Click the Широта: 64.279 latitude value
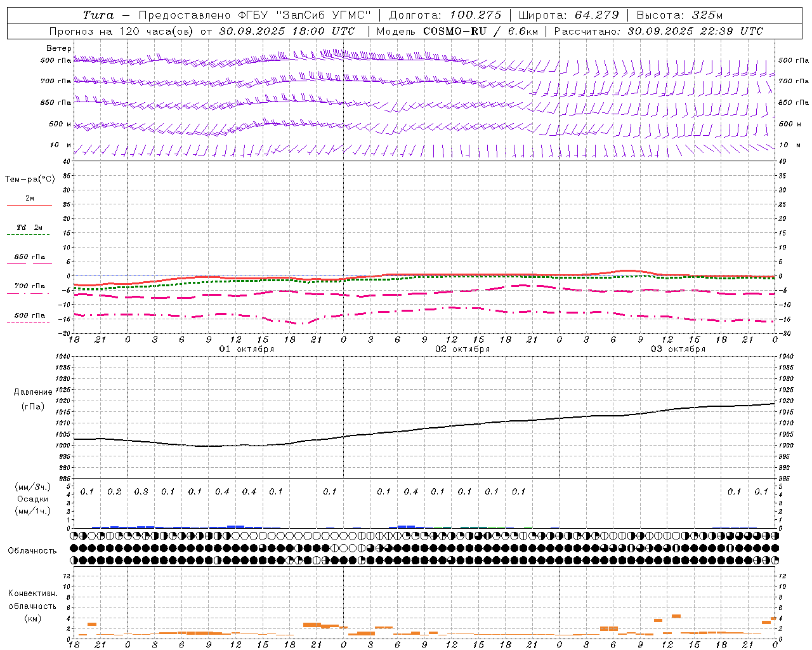 coord(568,15)
